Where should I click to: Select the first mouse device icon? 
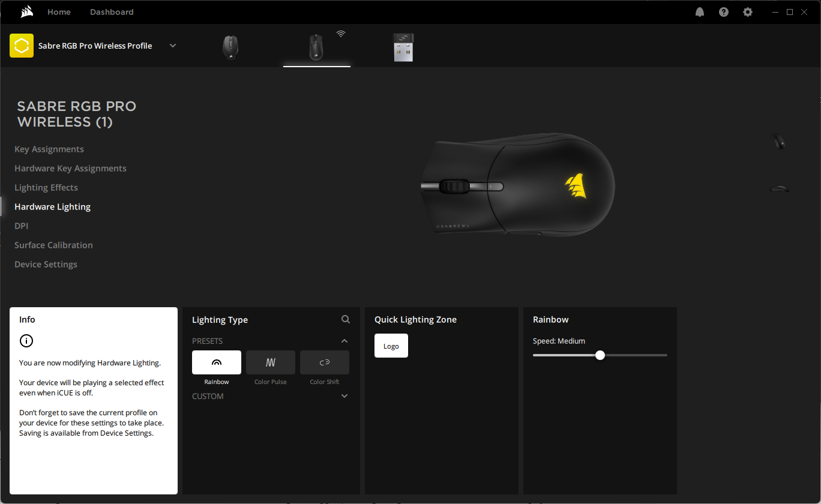[x=230, y=47]
